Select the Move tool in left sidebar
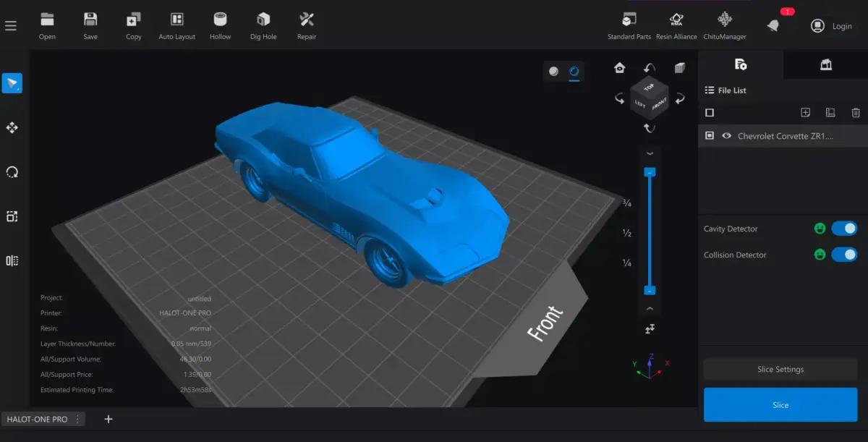Screen dimensions: 868x442 (12, 128)
